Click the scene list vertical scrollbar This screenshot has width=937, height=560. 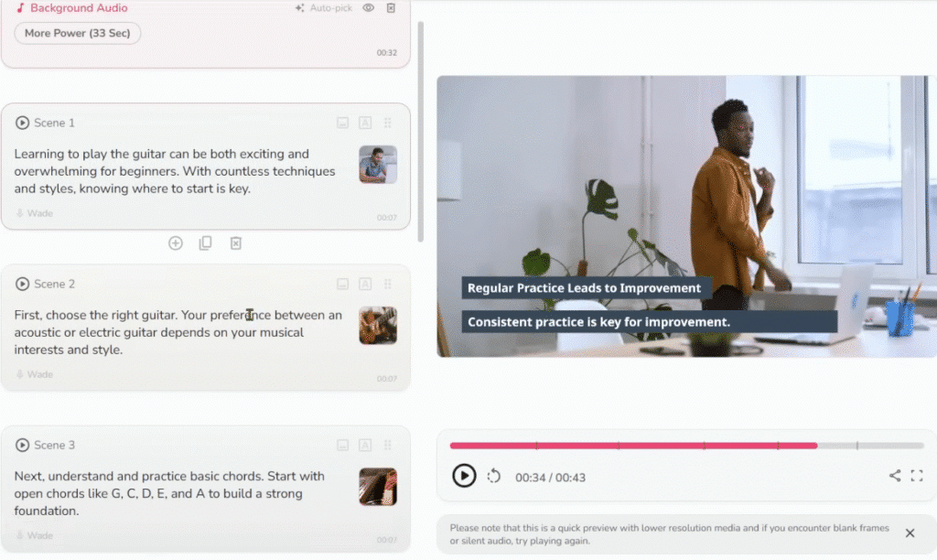tap(421, 132)
